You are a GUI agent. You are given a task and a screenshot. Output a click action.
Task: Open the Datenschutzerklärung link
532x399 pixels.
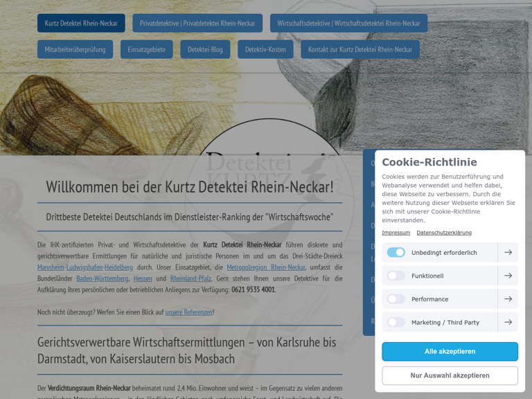point(444,233)
